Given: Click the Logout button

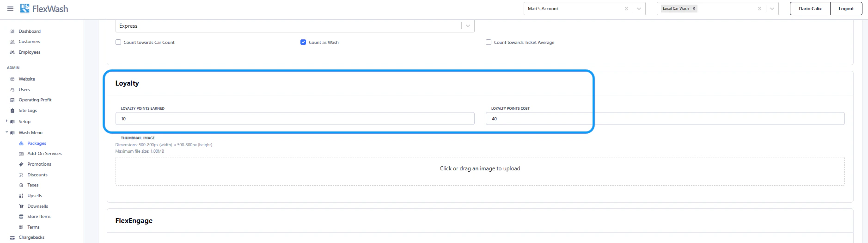Looking at the screenshot, I should click(846, 8).
